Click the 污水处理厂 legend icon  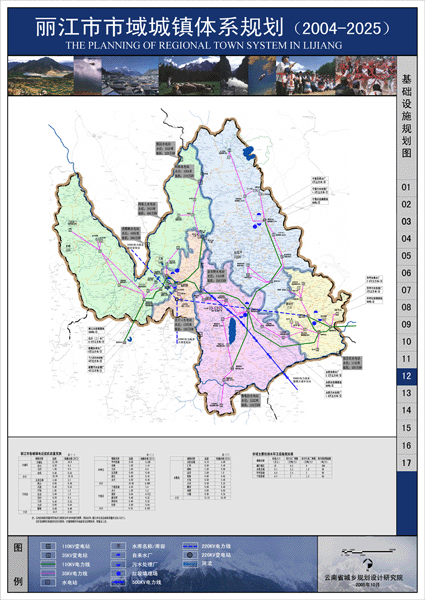[118, 564]
